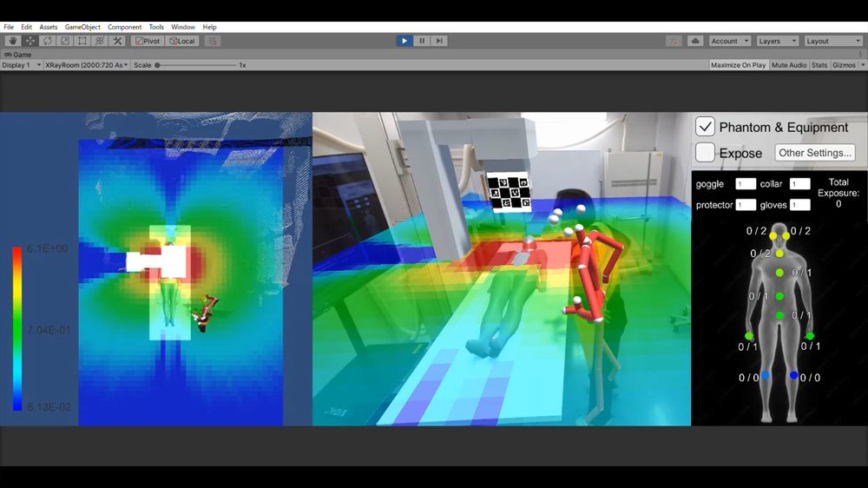Open the File menu
Screen dimensions: 868x488
tap(9, 27)
